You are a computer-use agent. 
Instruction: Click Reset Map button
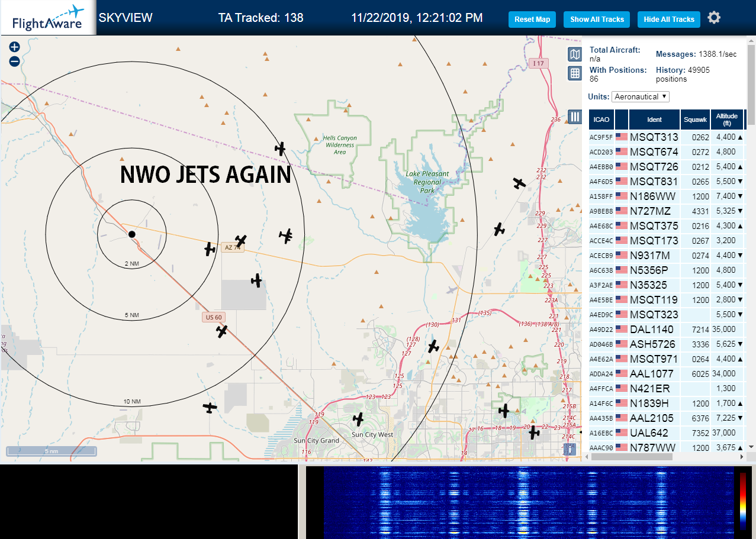(x=532, y=20)
